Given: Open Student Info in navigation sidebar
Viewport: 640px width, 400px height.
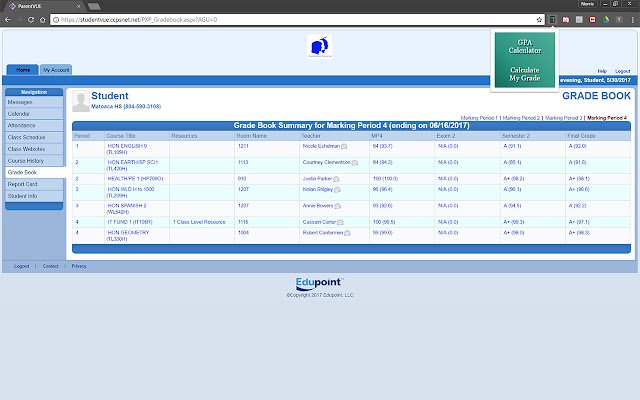Looking at the screenshot, I should point(34,196).
